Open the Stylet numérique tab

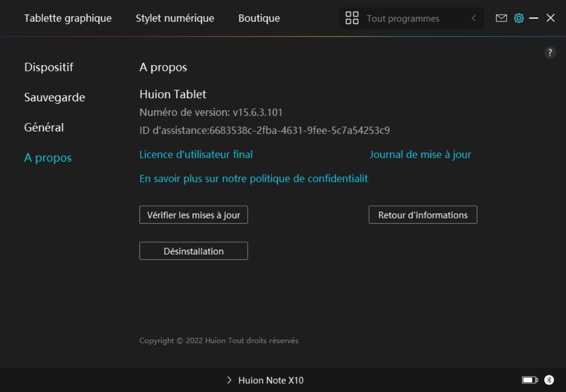point(175,18)
